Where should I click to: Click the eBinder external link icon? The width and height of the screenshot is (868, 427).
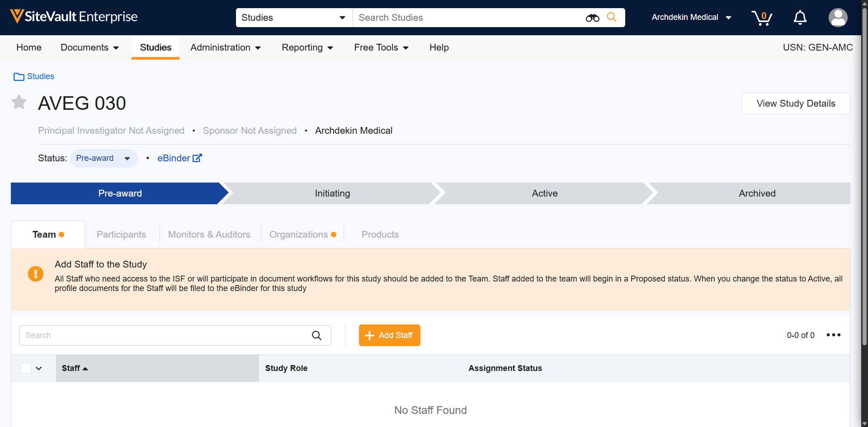(x=197, y=158)
